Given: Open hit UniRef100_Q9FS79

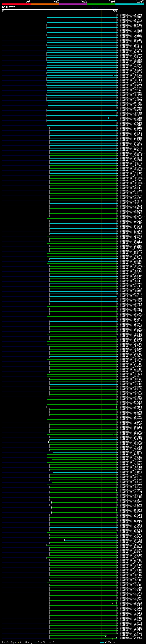Looking at the screenshot, I should point(131,45).
